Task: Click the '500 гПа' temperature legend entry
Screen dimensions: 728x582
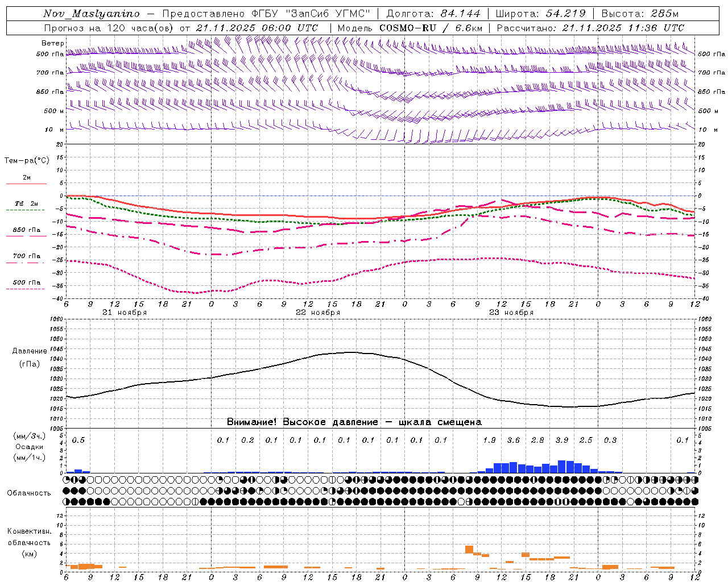Action: (x=27, y=282)
